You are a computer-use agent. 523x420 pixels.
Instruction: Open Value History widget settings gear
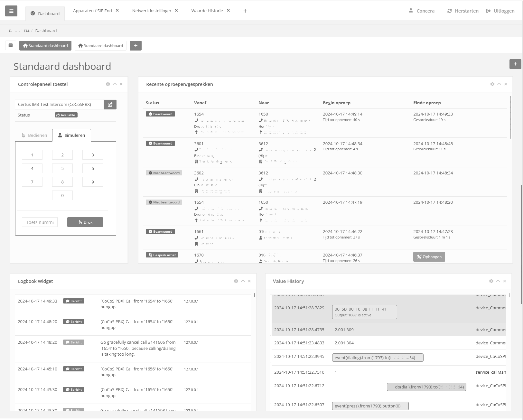[491, 281]
